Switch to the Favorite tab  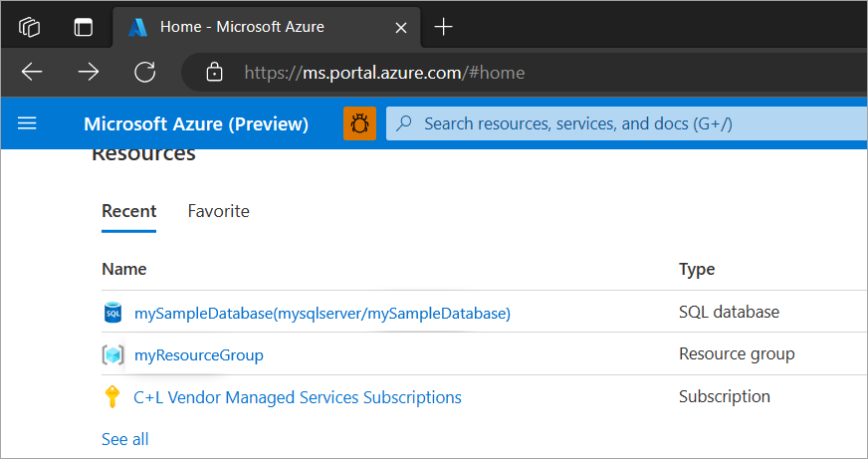coord(219,211)
